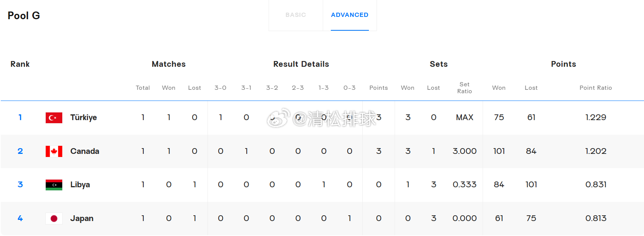Click the Matches Total column header
Viewport: 644px width, 236px height.
pos(143,88)
